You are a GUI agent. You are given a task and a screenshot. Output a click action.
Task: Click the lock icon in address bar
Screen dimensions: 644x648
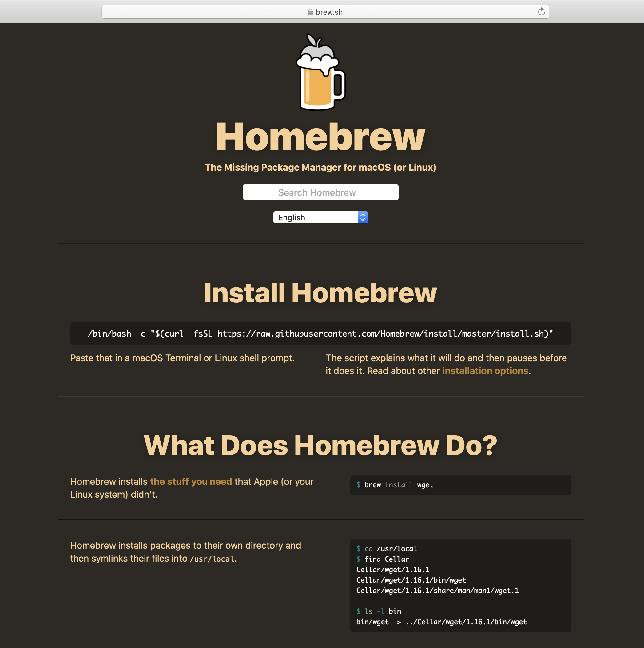tap(310, 12)
